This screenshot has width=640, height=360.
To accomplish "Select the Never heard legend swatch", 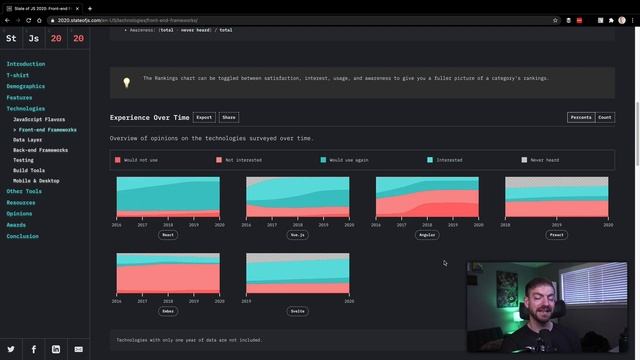I will [524, 160].
